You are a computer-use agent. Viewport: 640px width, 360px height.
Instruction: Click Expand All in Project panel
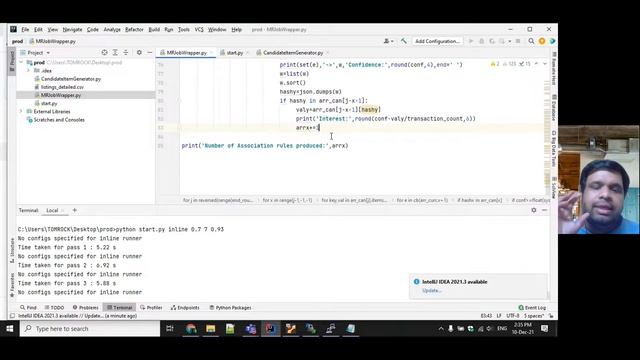click(115, 53)
